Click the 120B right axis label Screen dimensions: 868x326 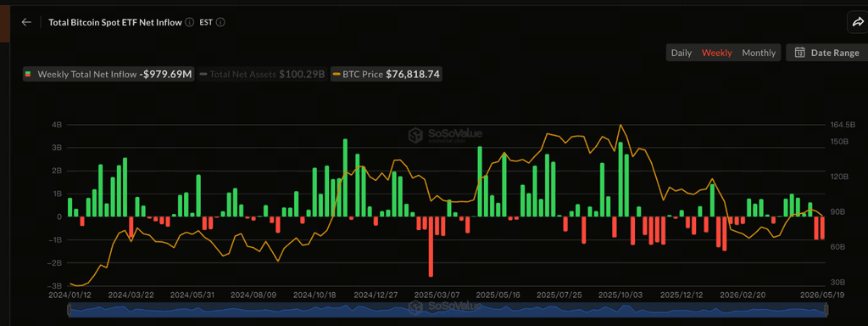[x=839, y=177]
